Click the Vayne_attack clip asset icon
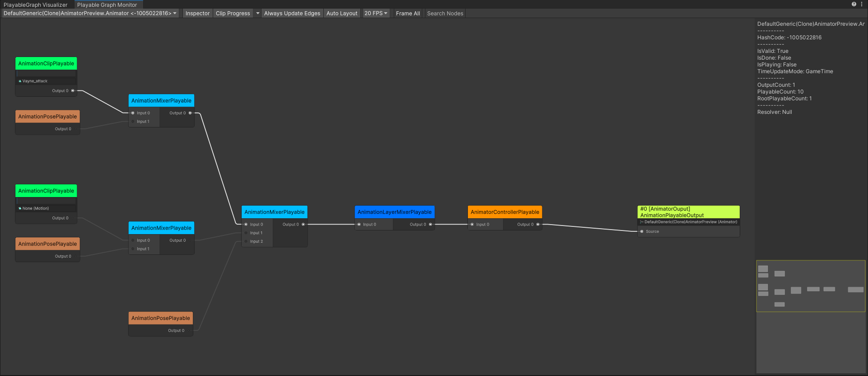The width and height of the screenshot is (868, 376). tap(20, 81)
